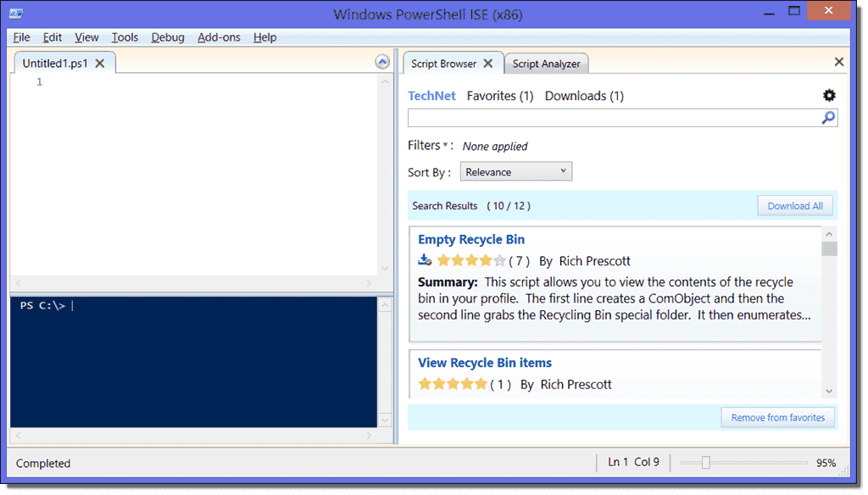Click 'Completed' in the status bar

(43, 464)
